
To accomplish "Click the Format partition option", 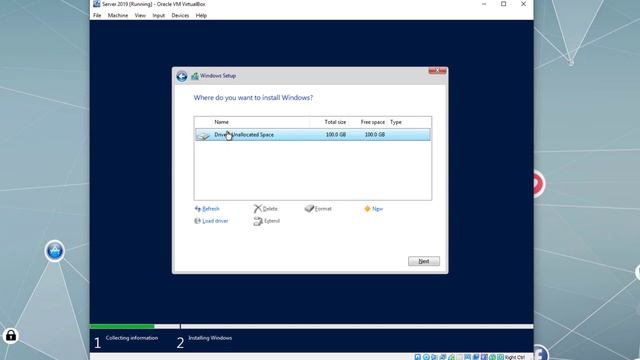I will [318, 209].
